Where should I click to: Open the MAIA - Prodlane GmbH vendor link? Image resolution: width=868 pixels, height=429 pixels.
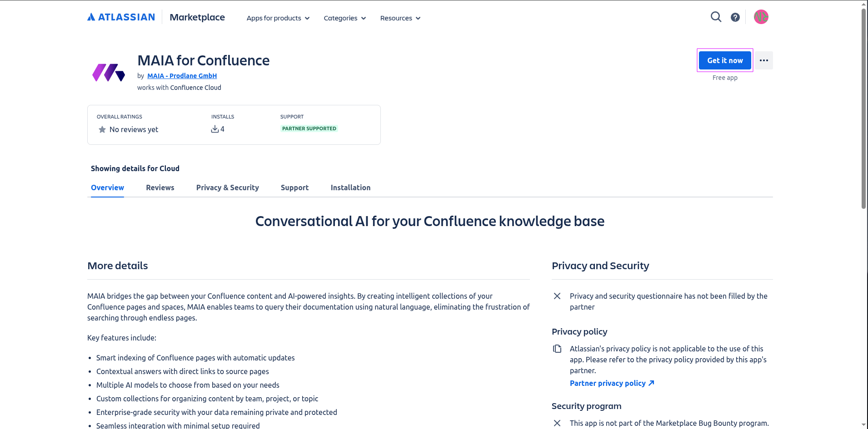[x=182, y=76]
